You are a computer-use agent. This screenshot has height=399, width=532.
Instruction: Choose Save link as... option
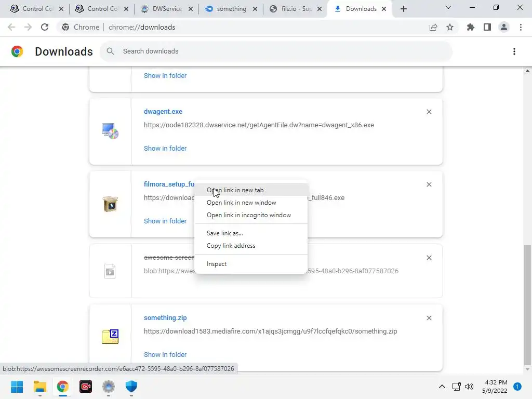251,233
